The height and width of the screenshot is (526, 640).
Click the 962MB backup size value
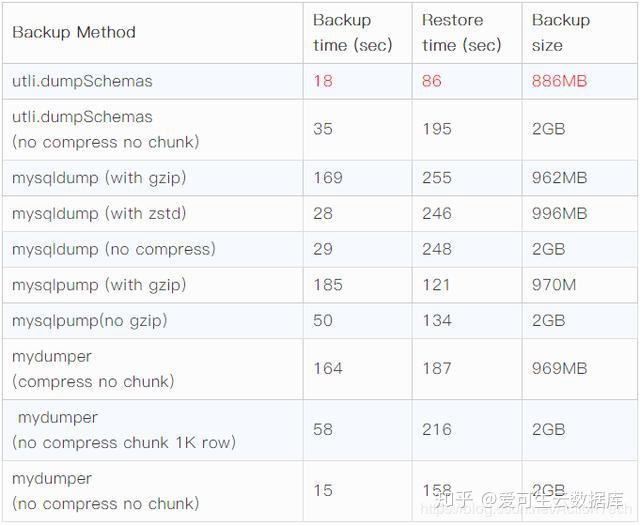tap(560, 178)
